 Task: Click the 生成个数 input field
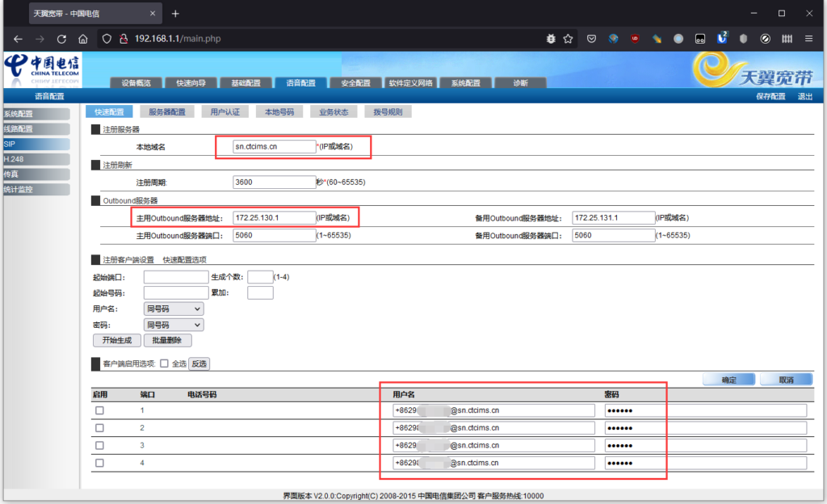point(260,277)
